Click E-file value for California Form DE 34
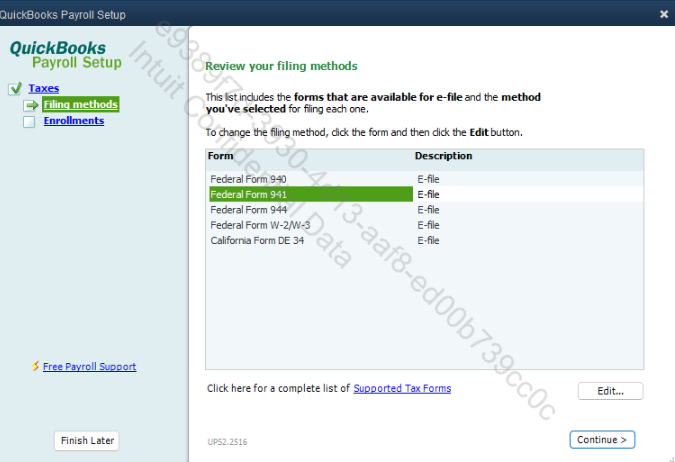The image size is (675, 462). [428, 241]
